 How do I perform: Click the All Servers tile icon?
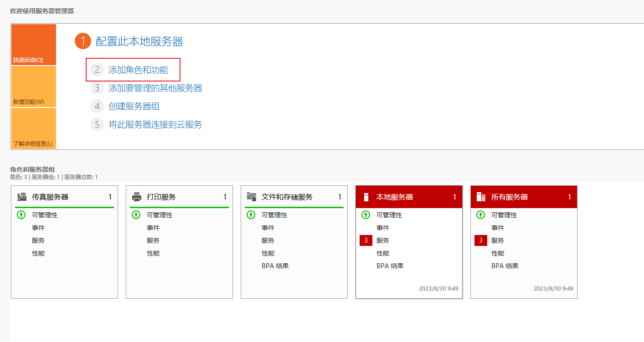[x=481, y=197]
